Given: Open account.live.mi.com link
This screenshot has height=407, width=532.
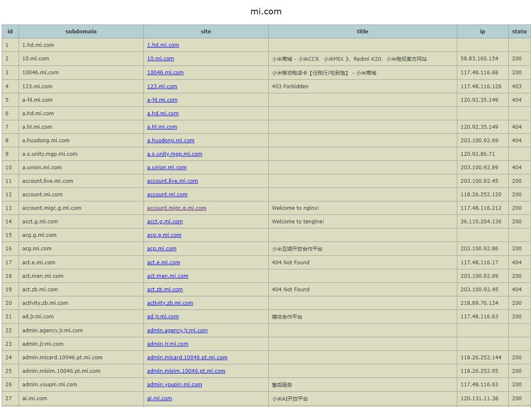Looking at the screenshot, I should pyautogui.click(x=173, y=181).
